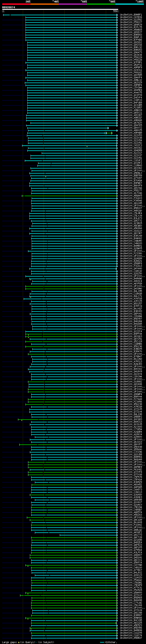This screenshot has width=146, height=644.
Task: Click the short alignment bar for UniRef100_Q8VXT2
Action: [x=68, y=128]
